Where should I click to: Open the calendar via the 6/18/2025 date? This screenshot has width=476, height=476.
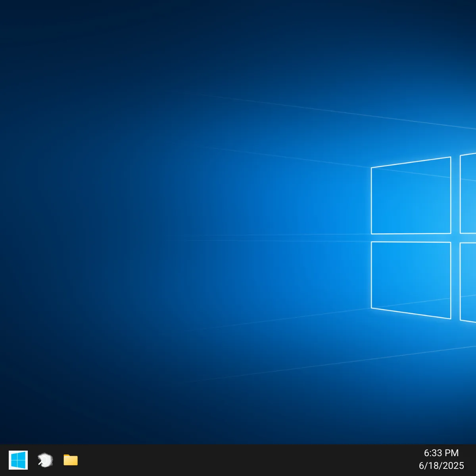[441, 466]
